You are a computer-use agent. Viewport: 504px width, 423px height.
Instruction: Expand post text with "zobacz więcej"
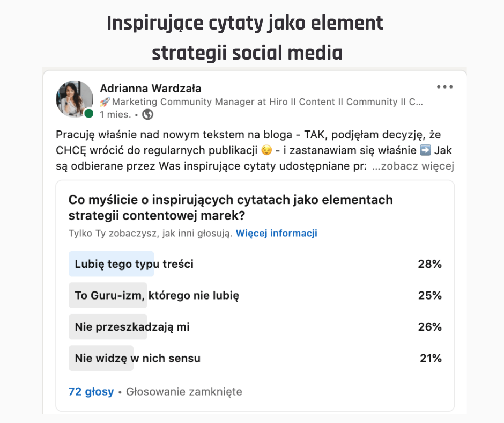tap(413, 166)
